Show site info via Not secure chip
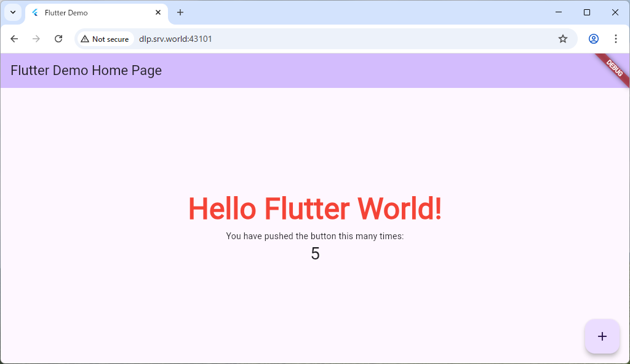Viewport: 630px width, 364px height. [x=105, y=39]
